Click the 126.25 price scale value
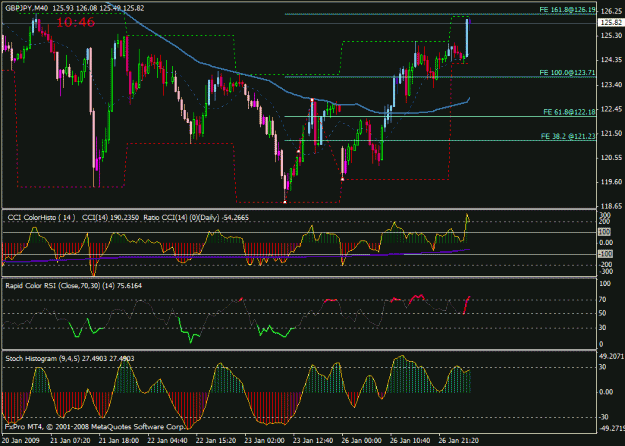 [x=611, y=11]
